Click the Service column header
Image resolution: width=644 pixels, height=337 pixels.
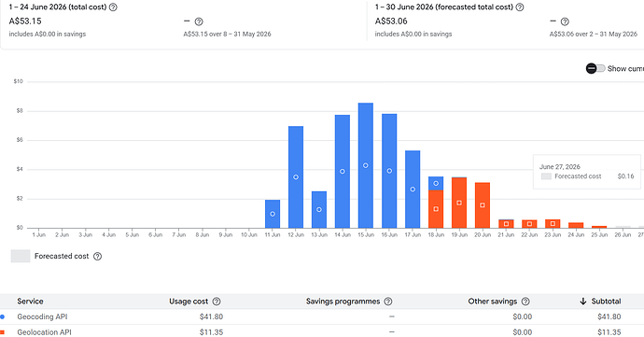point(30,302)
